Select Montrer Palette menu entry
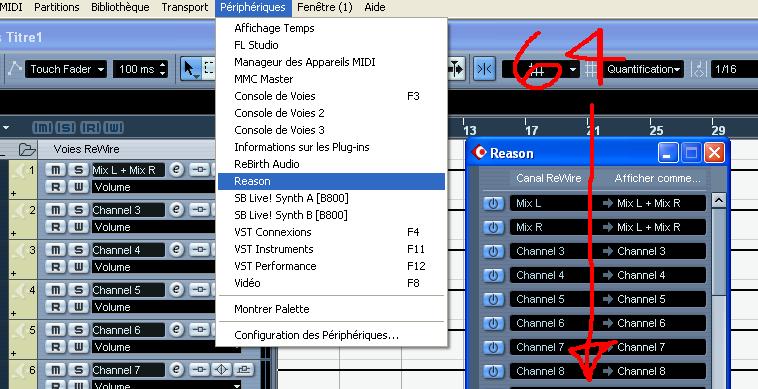 [331, 309]
